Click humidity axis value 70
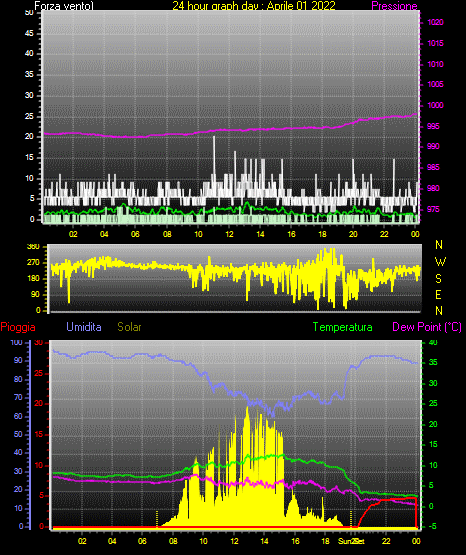 pos(18,397)
